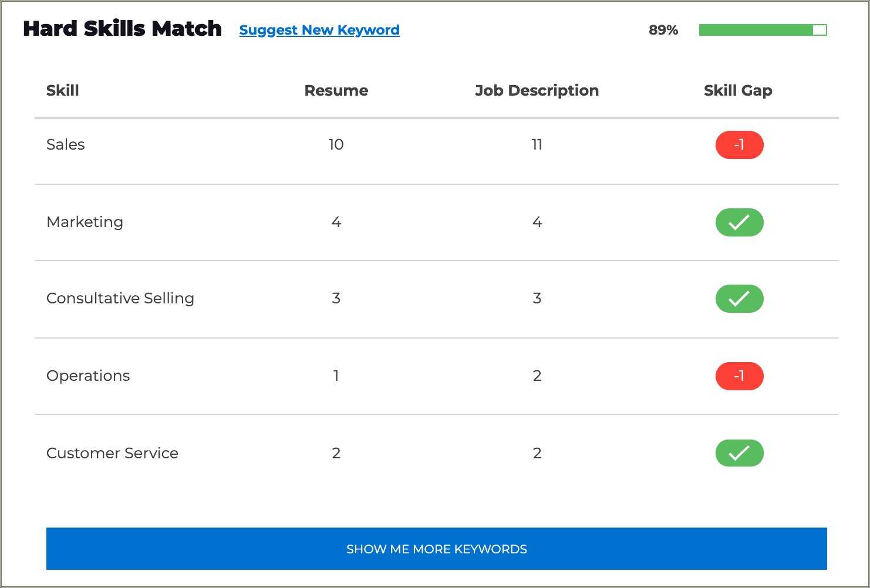Click the Show Me More Keywords button

436,549
